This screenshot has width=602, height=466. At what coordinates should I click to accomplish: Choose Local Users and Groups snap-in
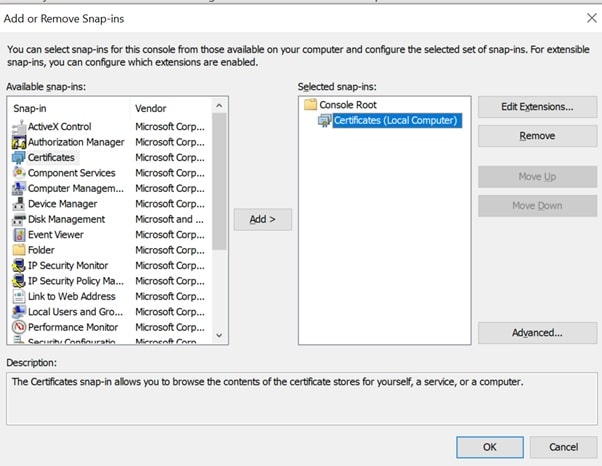75,312
